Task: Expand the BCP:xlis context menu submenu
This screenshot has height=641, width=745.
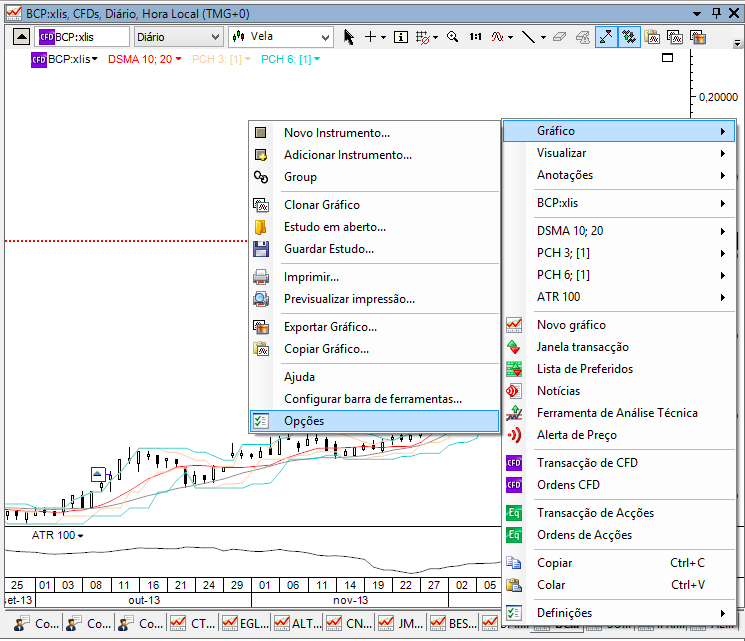Action: pos(619,203)
